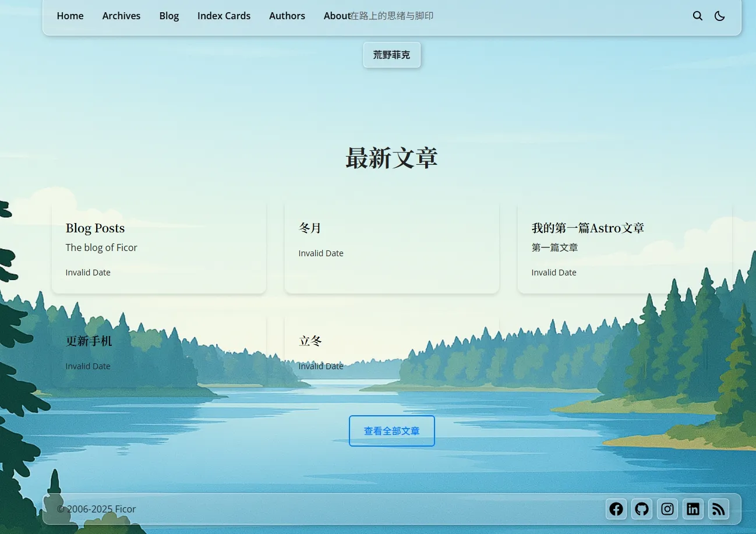Open the 立冬 article card
The width and height of the screenshot is (756, 534).
coord(391,352)
